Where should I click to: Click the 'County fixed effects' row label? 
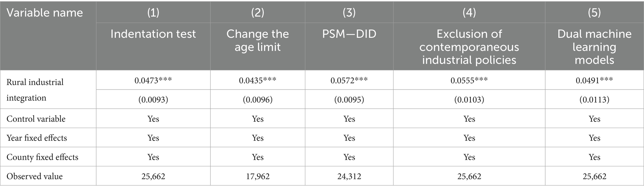[42, 157]
